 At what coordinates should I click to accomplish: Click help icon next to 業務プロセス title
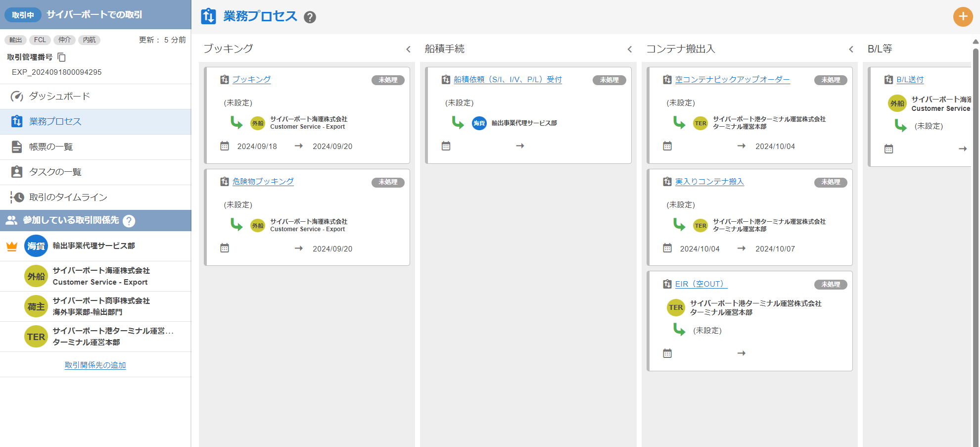click(310, 17)
